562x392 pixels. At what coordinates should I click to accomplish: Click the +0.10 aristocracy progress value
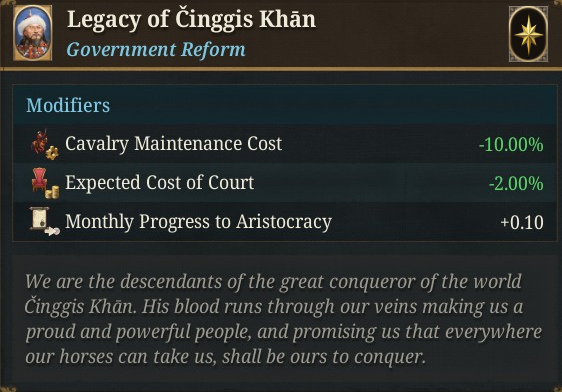pos(522,223)
